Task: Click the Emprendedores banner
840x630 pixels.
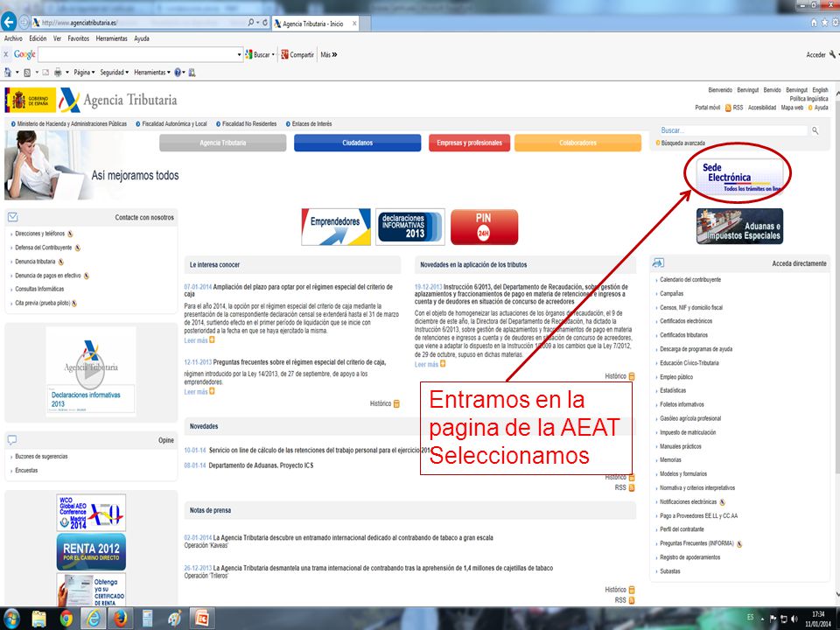Action: click(x=336, y=227)
